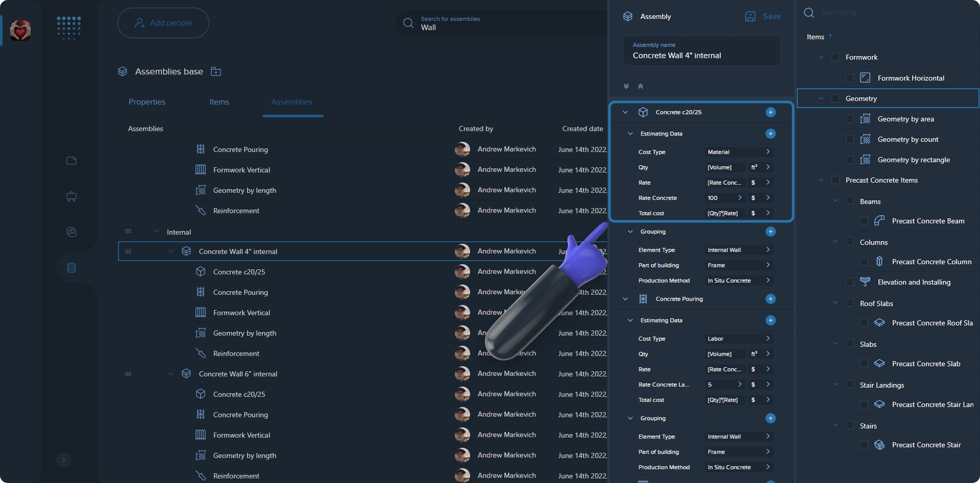Open the dotted grid apps menu icon

69,28
